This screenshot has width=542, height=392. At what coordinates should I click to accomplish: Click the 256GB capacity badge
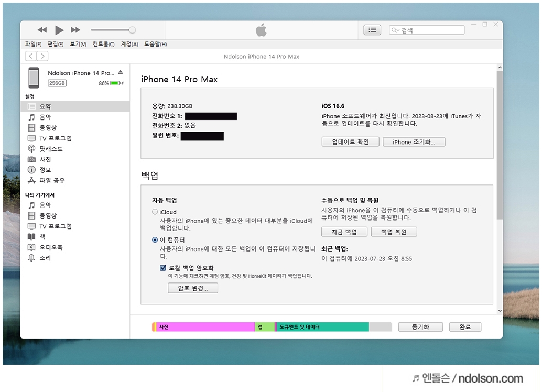(x=57, y=83)
